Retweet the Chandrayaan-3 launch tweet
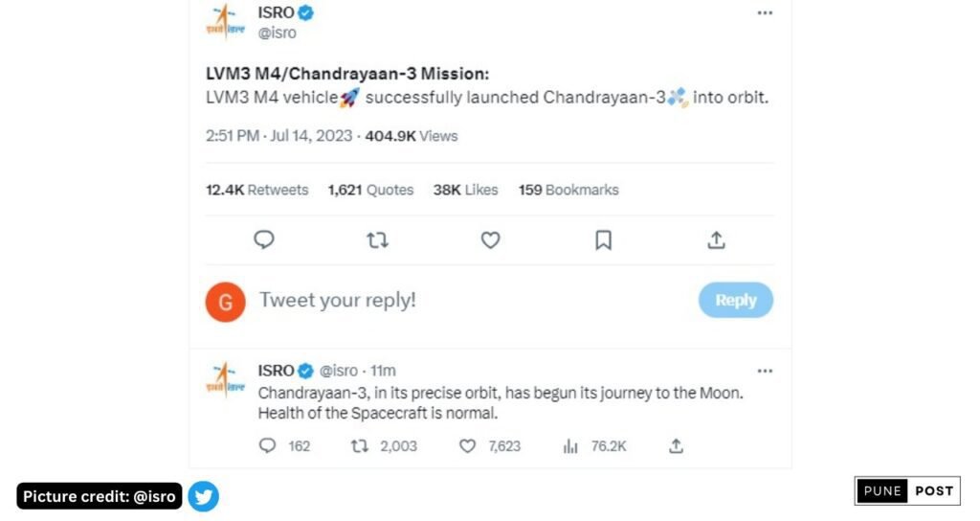This screenshot has width=980, height=521. coord(377,240)
